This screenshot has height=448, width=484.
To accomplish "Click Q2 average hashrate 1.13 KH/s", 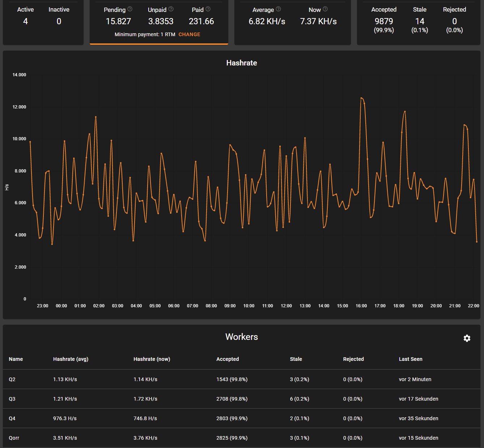I will pos(65,379).
